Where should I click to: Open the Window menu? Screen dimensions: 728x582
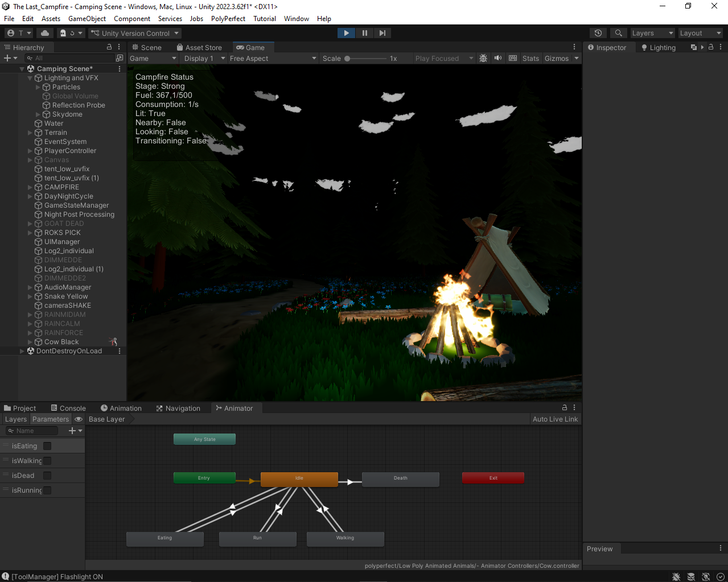pos(297,19)
